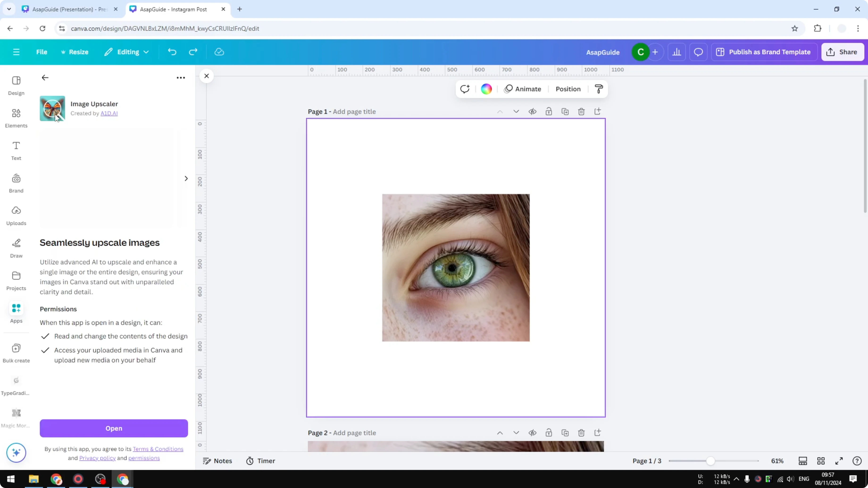Switch to the AsapGuide Instagram Post tab
Viewport: 868px width, 488px height.
point(172,9)
